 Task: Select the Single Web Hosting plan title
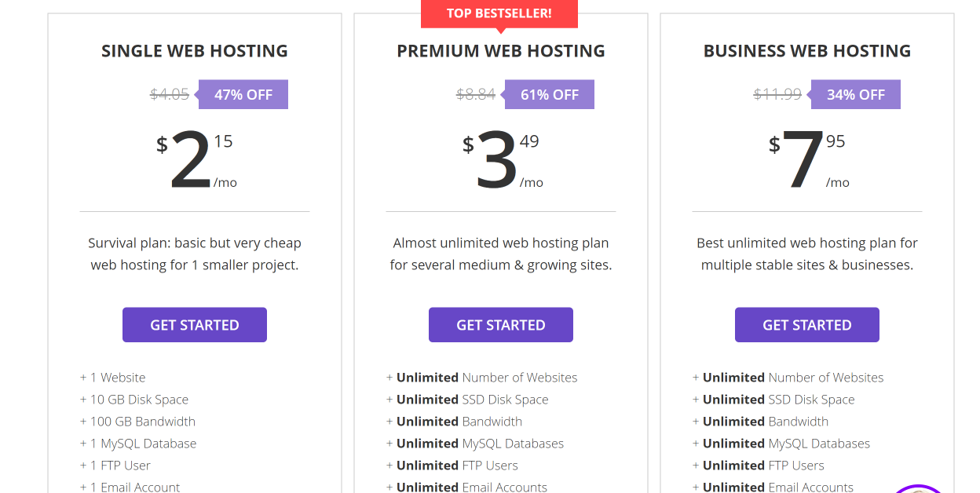click(x=194, y=50)
